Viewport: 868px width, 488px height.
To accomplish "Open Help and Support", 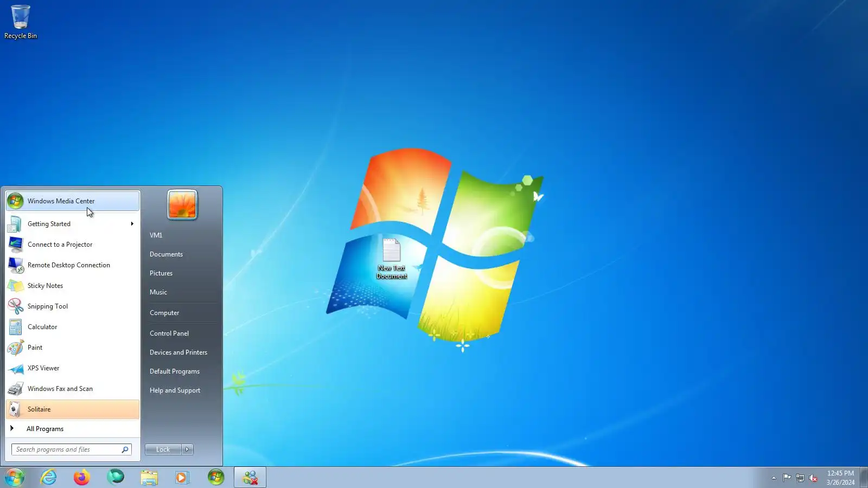I will 181,390.
